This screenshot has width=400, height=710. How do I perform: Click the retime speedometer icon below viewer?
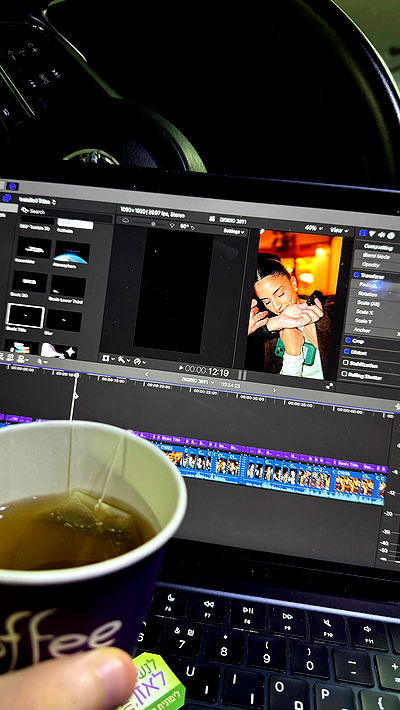pos(138,361)
